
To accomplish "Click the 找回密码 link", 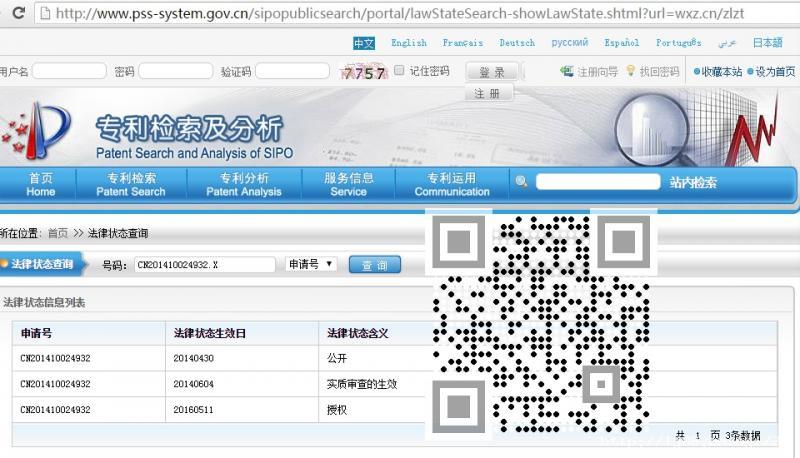I will (x=659, y=71).
